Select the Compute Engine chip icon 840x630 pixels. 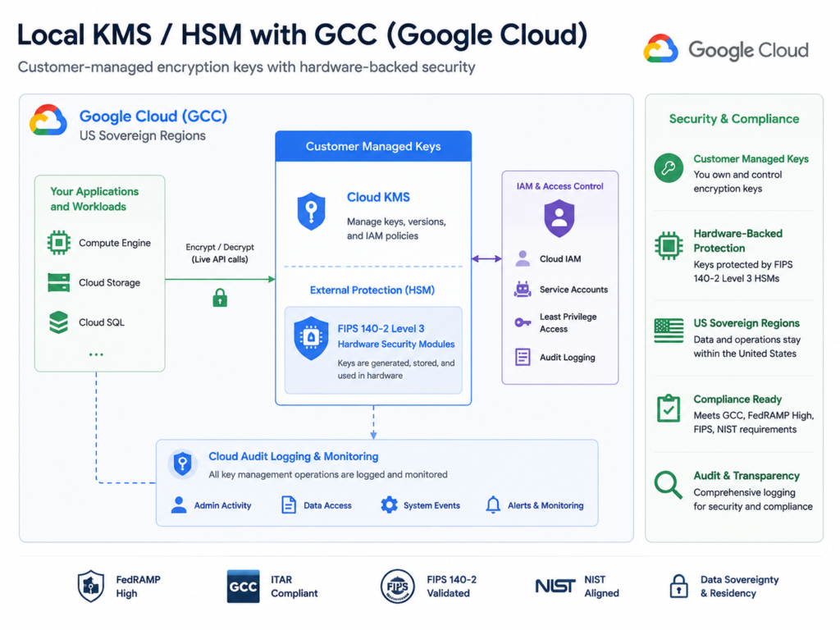point(58,243)
